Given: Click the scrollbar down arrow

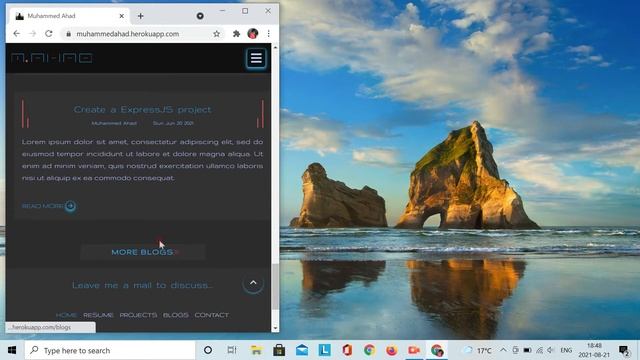Looking at the screenshot, I should pos(275,328).
